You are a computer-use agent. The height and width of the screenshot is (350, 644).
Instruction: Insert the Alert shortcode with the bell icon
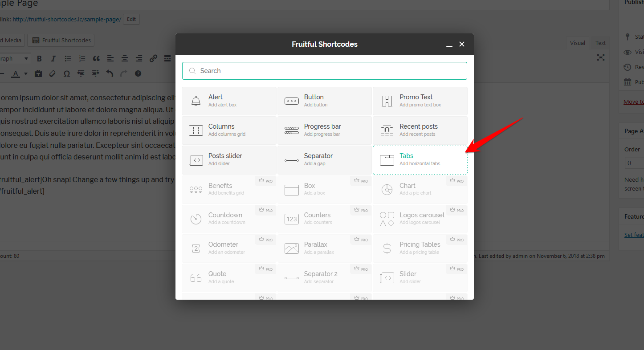click(229, 101)
